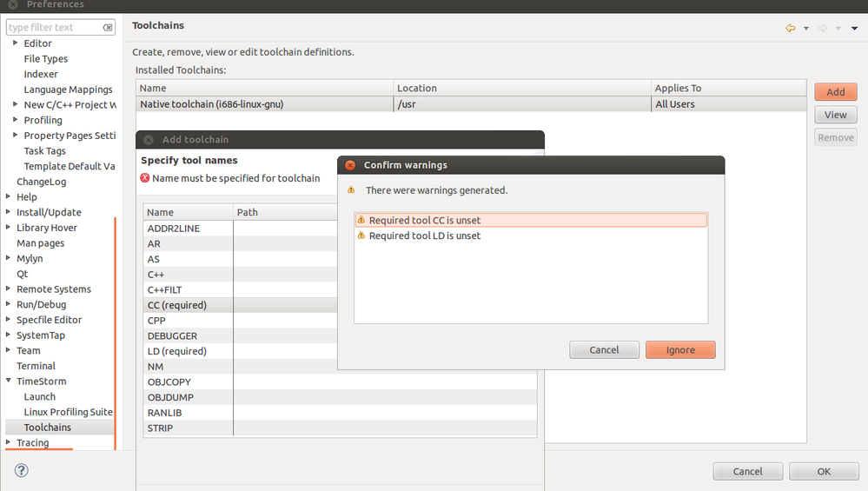Expand the Install/Update tree node
868x491 pixels.
[9, 211]
